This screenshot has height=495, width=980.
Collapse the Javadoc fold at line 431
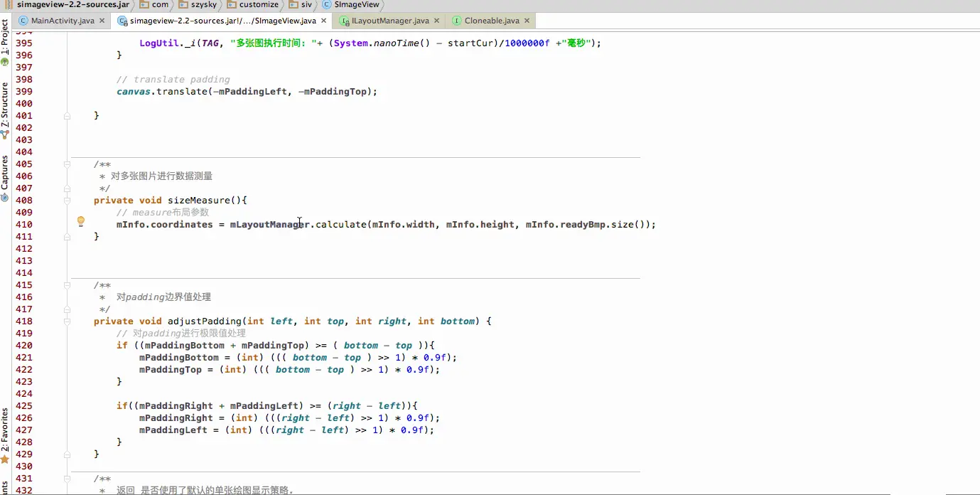coord(68,478)
